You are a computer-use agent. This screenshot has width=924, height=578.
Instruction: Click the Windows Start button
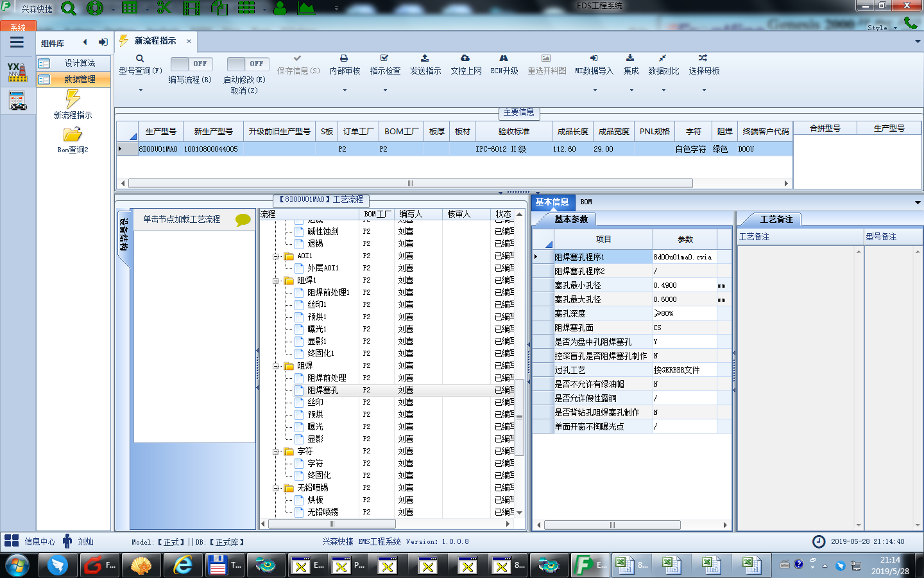tap(17, 565)
